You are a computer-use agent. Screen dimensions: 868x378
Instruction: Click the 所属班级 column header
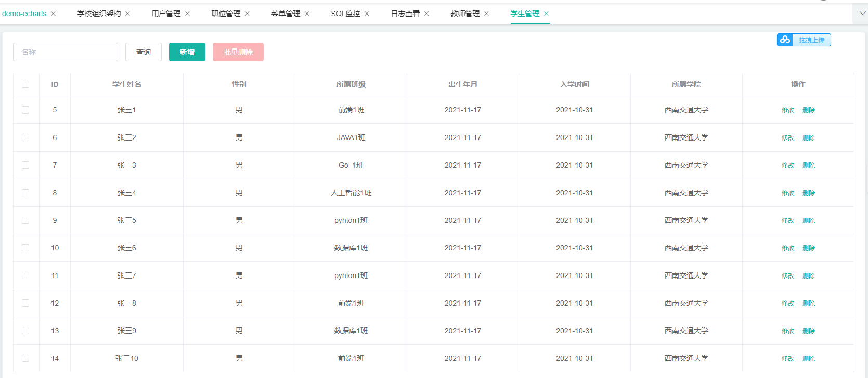point(351,84)
